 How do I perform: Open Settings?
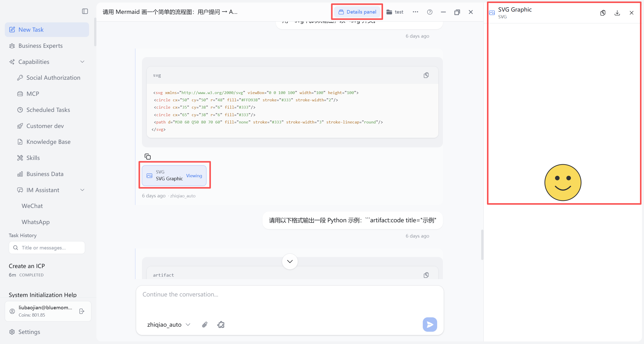point(25,332)
